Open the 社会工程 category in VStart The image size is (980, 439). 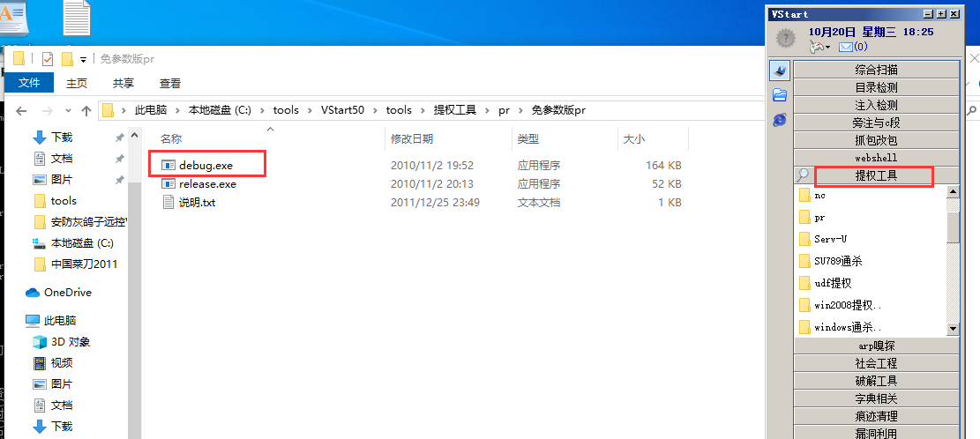pyautogui.click(x=876, y=363)
